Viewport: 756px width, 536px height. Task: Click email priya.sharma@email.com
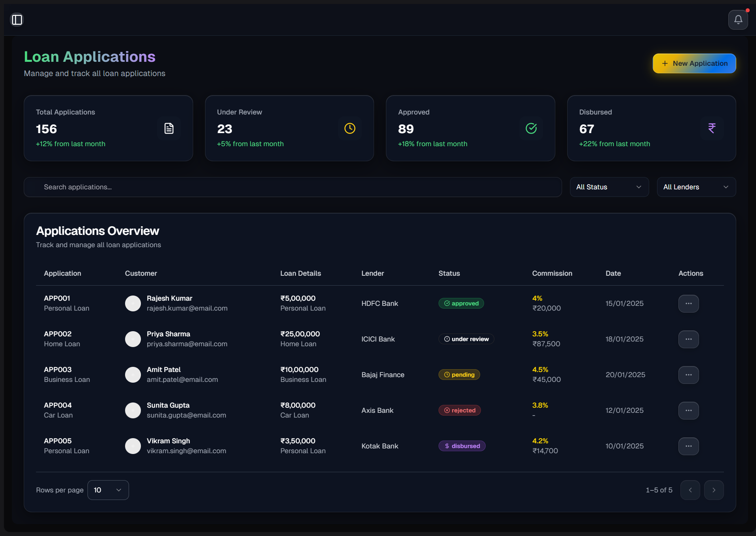point(187,344)
